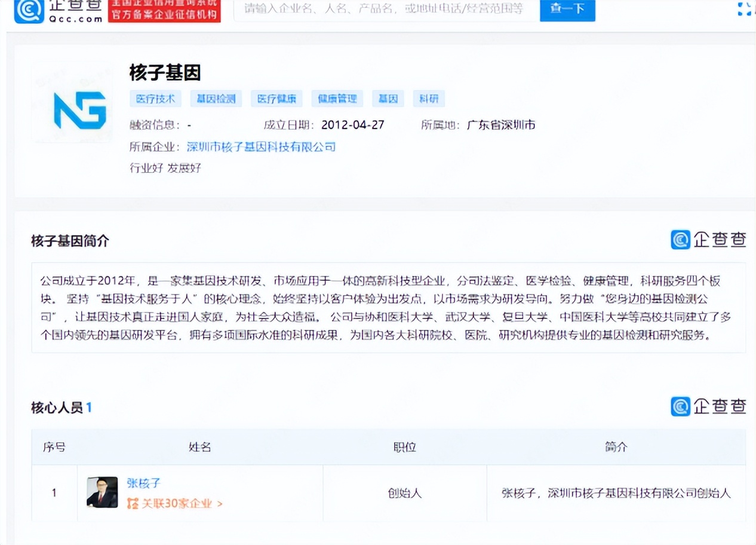Switch to the 基因检测 tag
The width and height of the screenshot is (756, 545).
point(216,99)
